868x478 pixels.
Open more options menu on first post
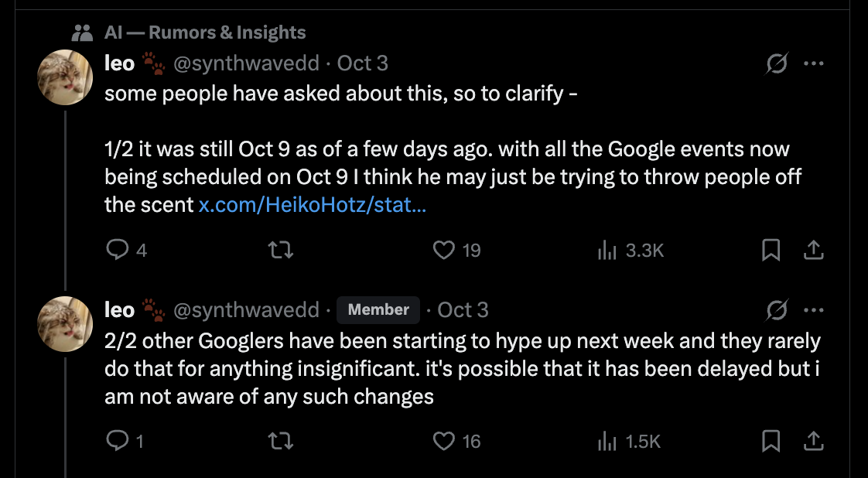point(813,64)
